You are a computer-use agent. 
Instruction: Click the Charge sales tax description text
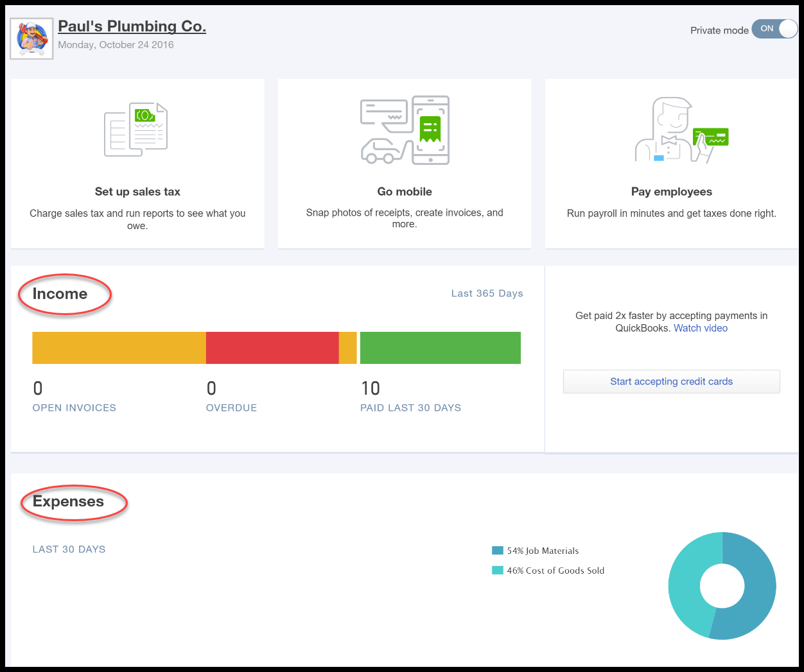(x=137, y=219)
